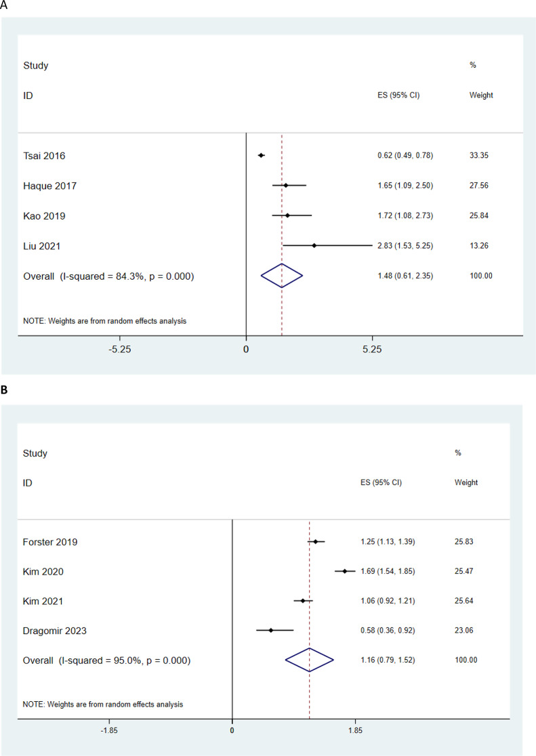The height and width of the screenshot is (756, 536).
Task: Click the Forster 2019 point estimate marker
Action: point(316,541)
